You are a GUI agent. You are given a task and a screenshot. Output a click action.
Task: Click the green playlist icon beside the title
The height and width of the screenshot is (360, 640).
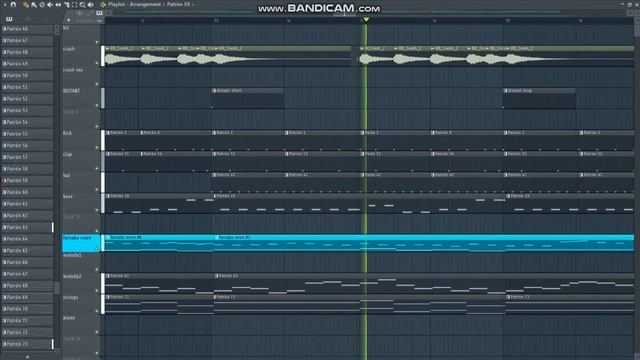pyautogui.click(x=103, y=4)
